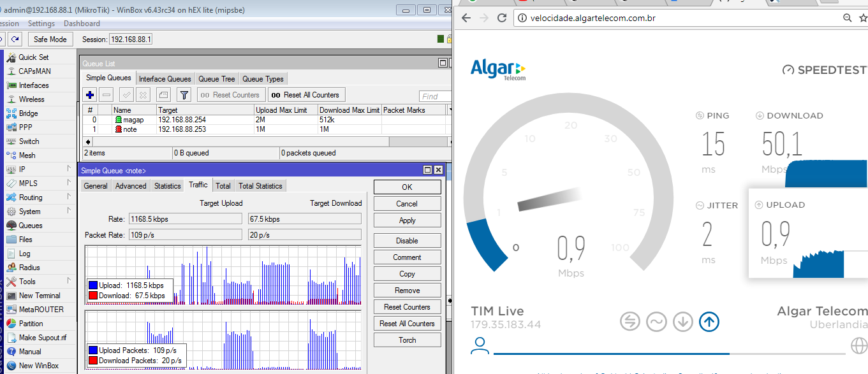Click the ping test-stage icon
This screenshot has width=868, height=374.
630,322
